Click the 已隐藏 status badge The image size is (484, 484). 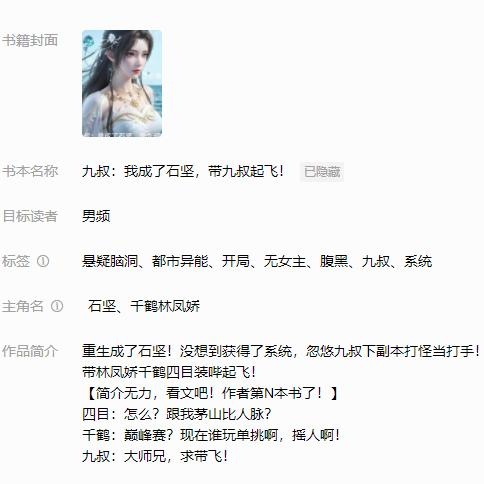point(322,172)
